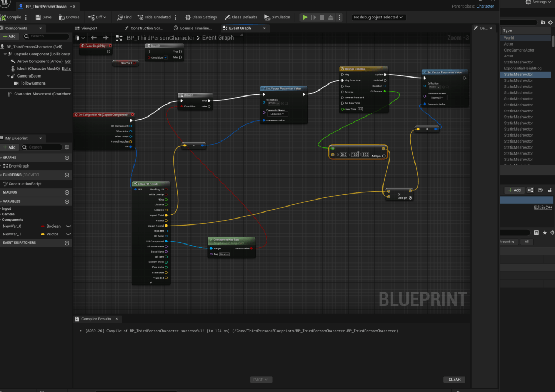Click the Blocking Hit boolean pin

click(x=166, y=189)
